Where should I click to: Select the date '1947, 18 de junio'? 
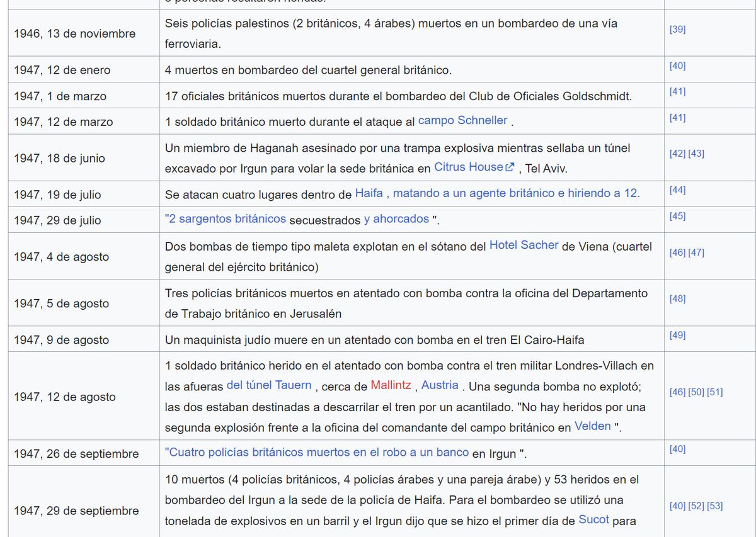click(59, 158)
